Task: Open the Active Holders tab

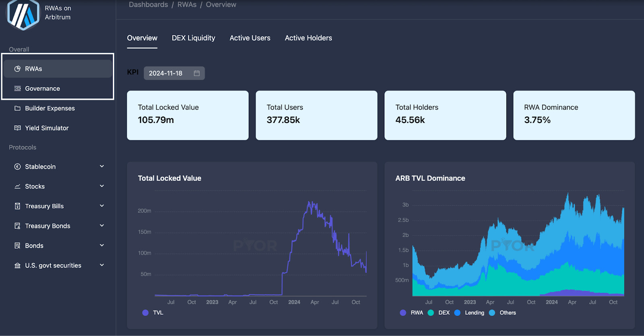Action: point(308,38)
